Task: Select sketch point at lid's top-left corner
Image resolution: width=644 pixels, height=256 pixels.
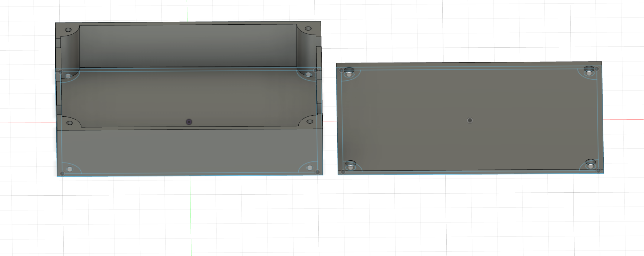Action: coord(341,70)
